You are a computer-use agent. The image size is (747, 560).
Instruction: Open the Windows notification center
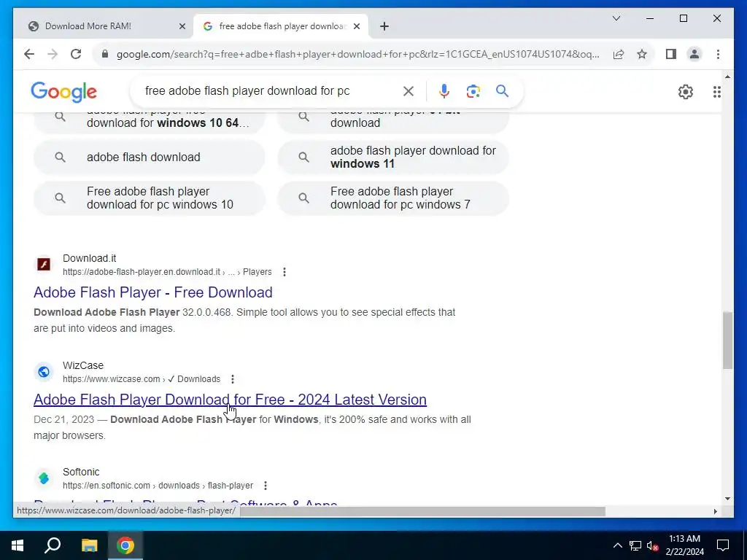point(723,545)
